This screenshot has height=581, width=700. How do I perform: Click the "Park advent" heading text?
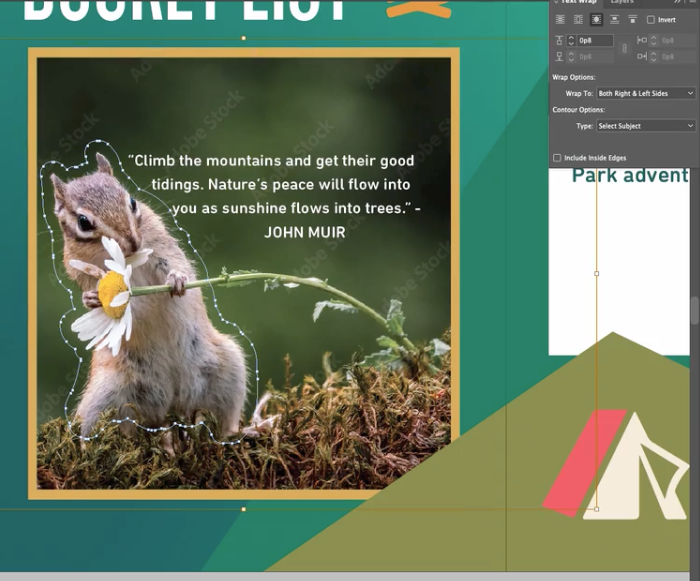[630, 176]
